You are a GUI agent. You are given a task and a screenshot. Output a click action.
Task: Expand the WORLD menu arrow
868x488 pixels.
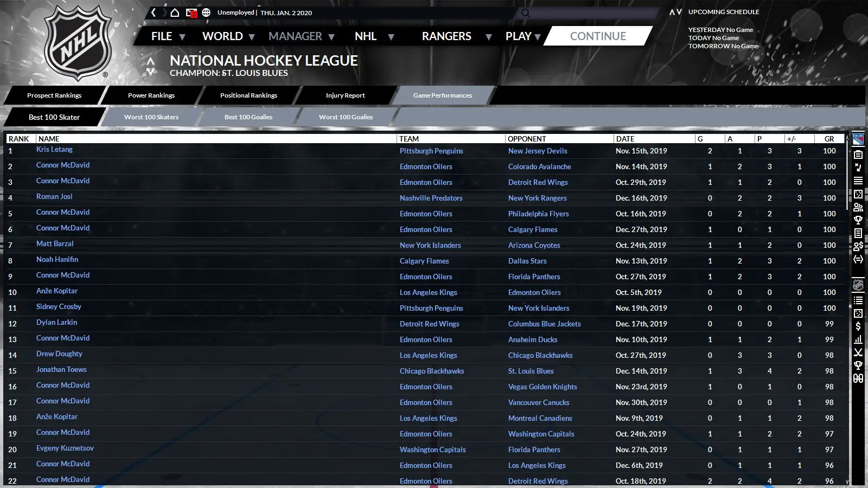point(251,37)
